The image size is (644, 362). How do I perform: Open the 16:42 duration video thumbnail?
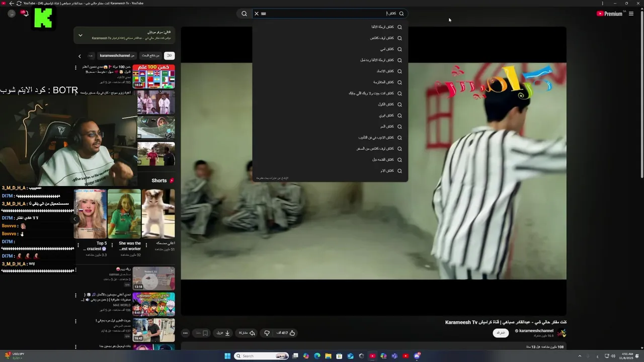pos(153,330)
